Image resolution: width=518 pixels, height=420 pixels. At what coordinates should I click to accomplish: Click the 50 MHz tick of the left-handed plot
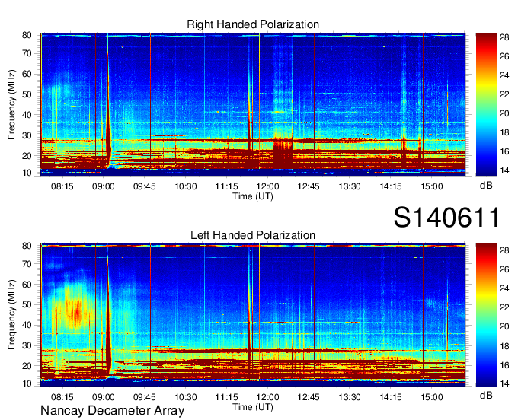coord(27,304)
